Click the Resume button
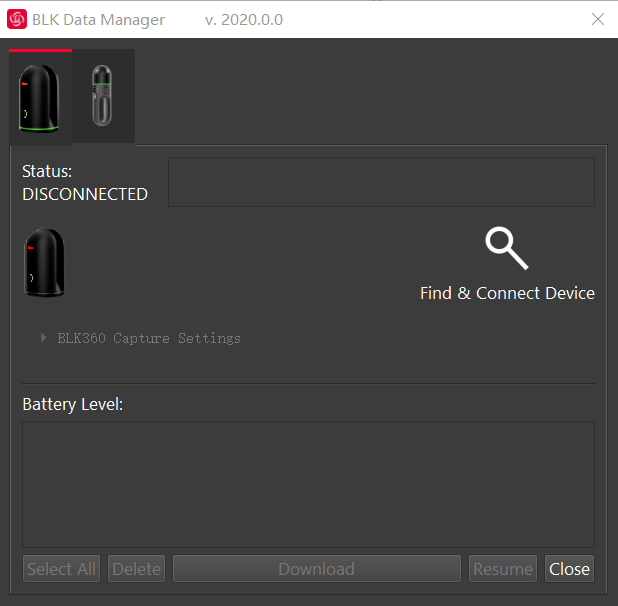 tap(503, 569)
